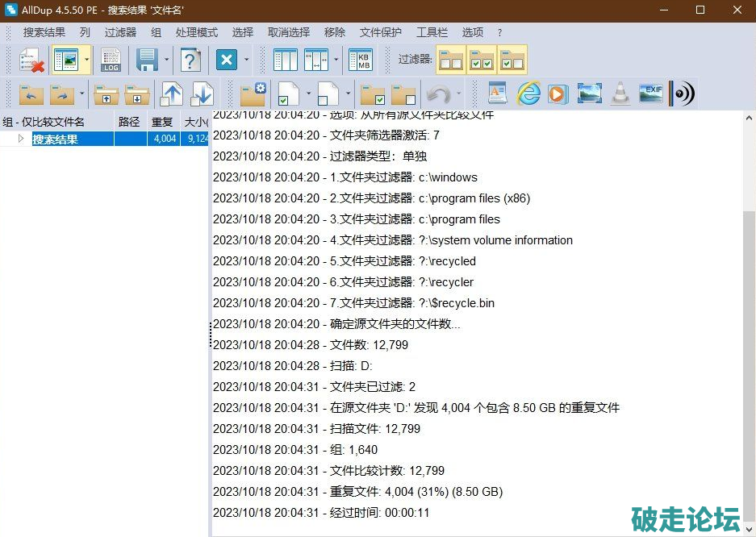
Task: Click the VLC cone icon
Action: pyautogui.click(x=620, y=94)
